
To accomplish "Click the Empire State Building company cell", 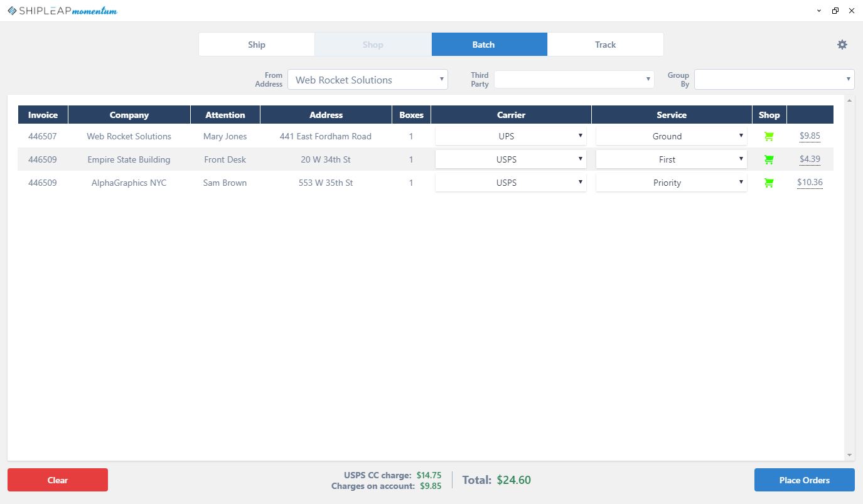I will pyautogui.click(x=129, y=159).
